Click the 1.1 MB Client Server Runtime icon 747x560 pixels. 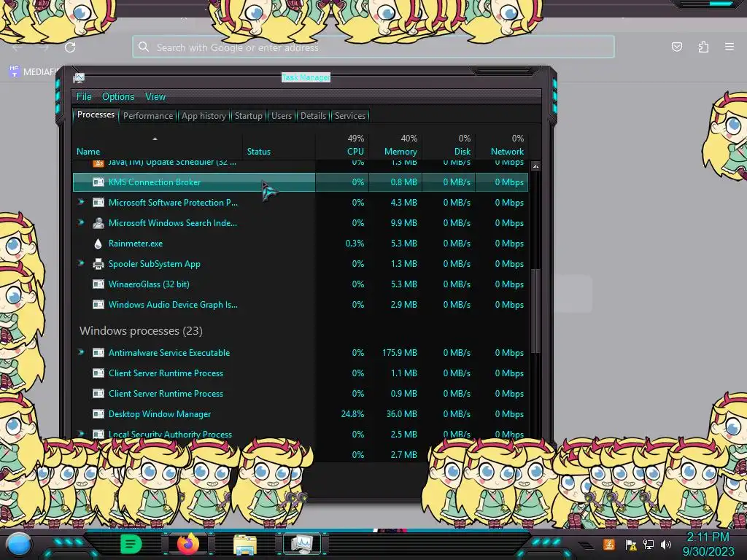coord(98,373)
